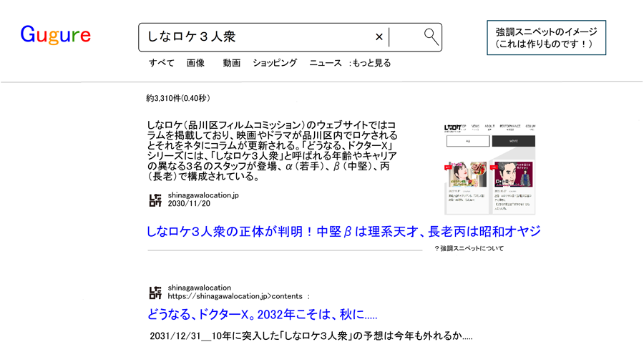Switch to the 画像 tab
This screenshot has width=644, height=362.
point(195,63)
